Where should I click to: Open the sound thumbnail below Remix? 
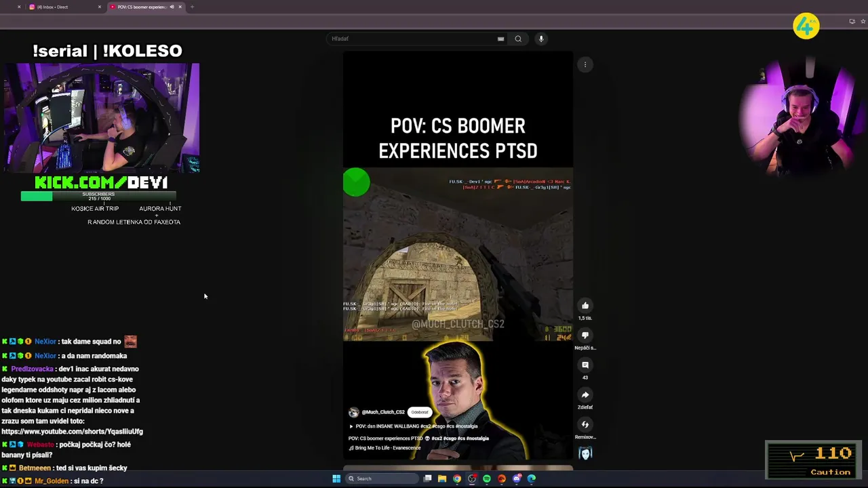click(585, 453)
